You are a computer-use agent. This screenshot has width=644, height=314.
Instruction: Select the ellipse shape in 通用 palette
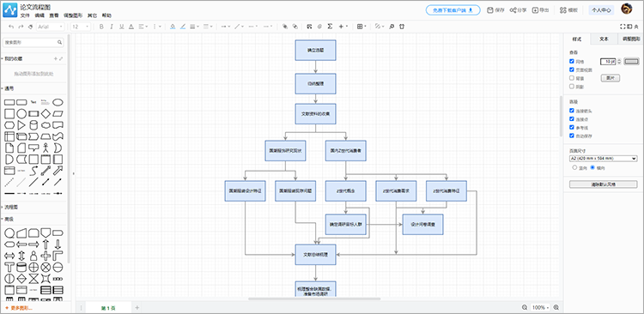(x=58, y=102)
